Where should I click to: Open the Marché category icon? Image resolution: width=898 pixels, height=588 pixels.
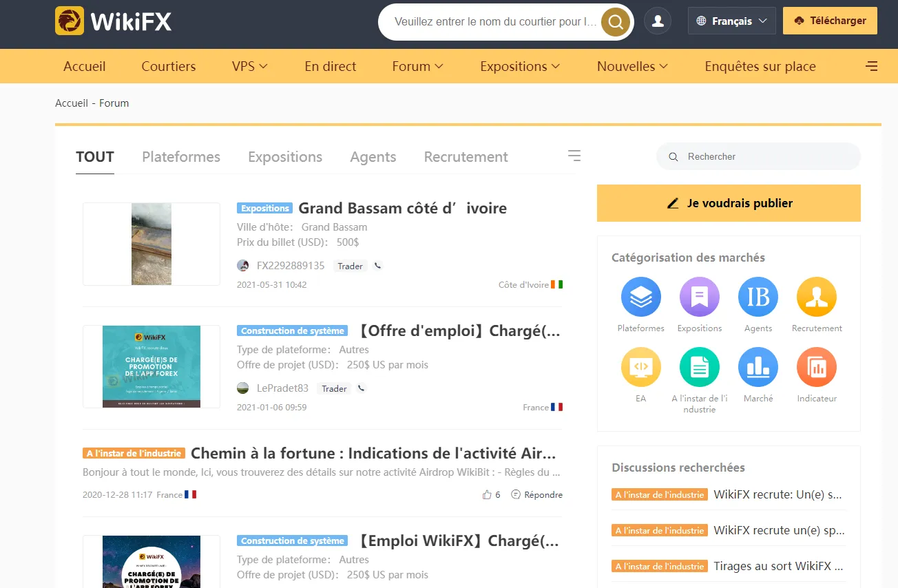pos(758,367)
